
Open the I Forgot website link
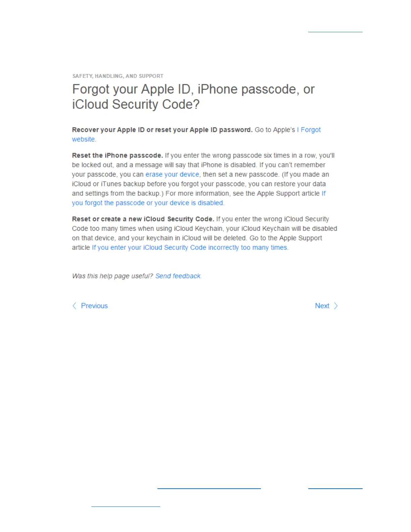tap(196, 134)
